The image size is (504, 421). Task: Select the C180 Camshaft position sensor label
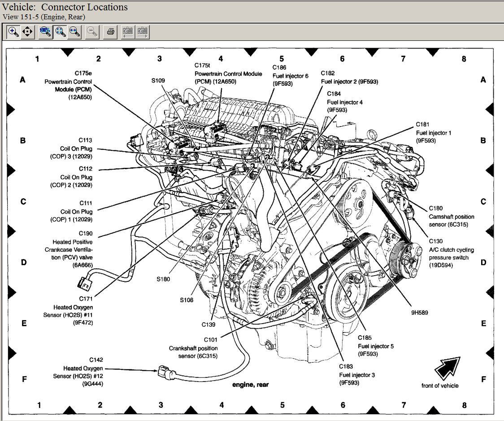[451, 216]
